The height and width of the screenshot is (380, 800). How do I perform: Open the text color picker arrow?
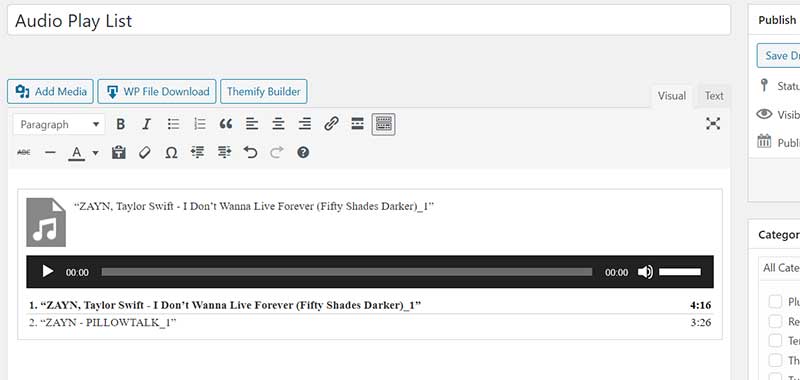[95, 153]
